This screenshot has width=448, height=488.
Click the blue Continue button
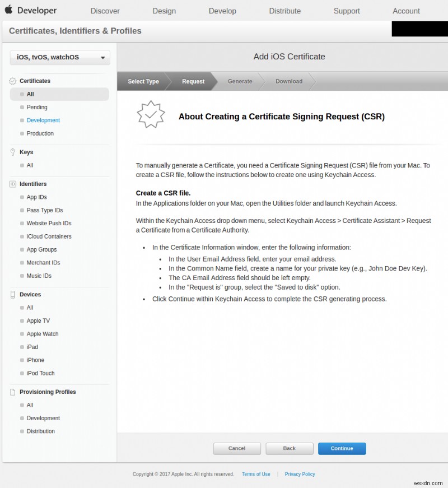point(342,448)
